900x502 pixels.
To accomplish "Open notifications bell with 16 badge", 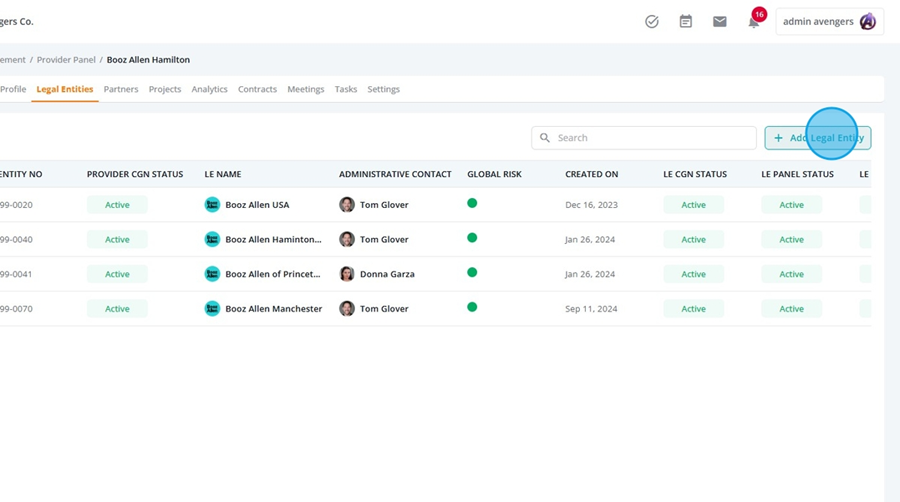I will 755,20.
